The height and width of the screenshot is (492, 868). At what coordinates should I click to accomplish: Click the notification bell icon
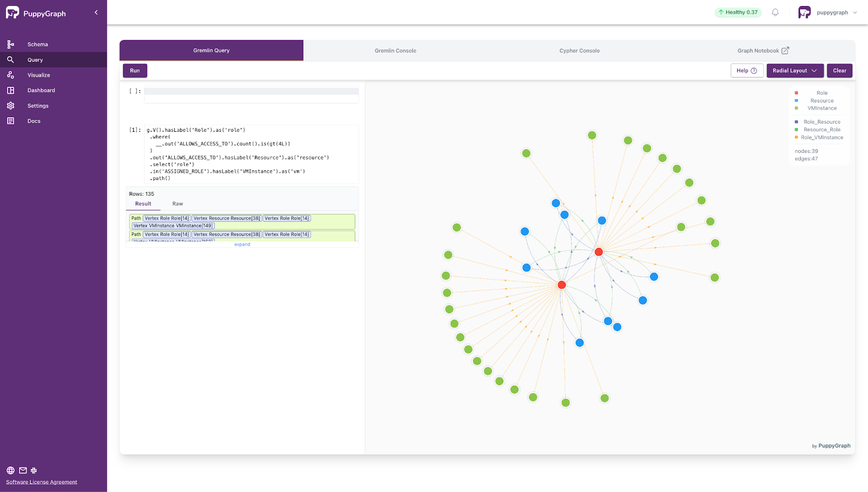tap(775, 12)
